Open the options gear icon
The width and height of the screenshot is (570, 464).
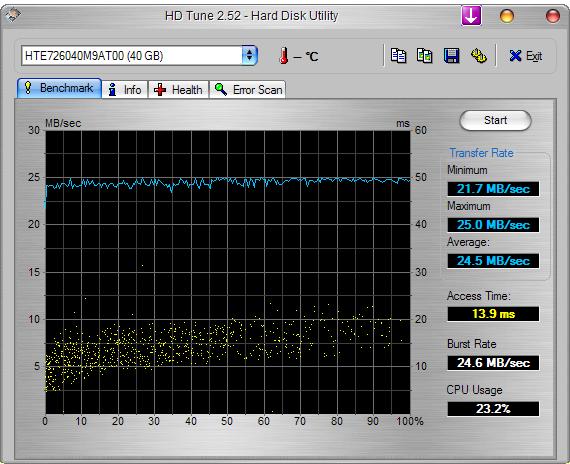point(479,56)
